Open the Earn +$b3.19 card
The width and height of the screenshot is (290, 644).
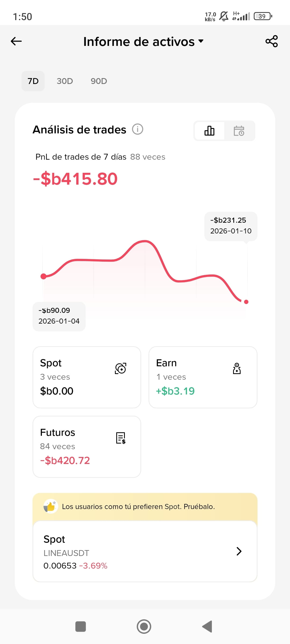[x=203, y=377]
